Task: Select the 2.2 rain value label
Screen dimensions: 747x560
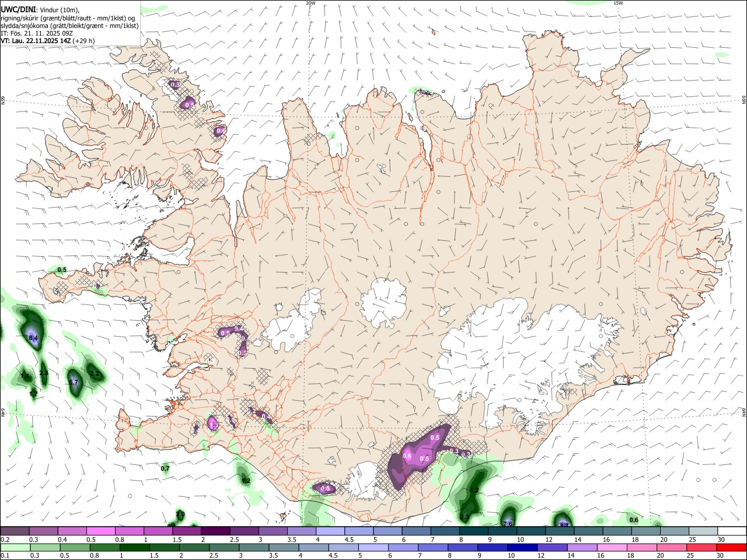Action: point(95,373)
